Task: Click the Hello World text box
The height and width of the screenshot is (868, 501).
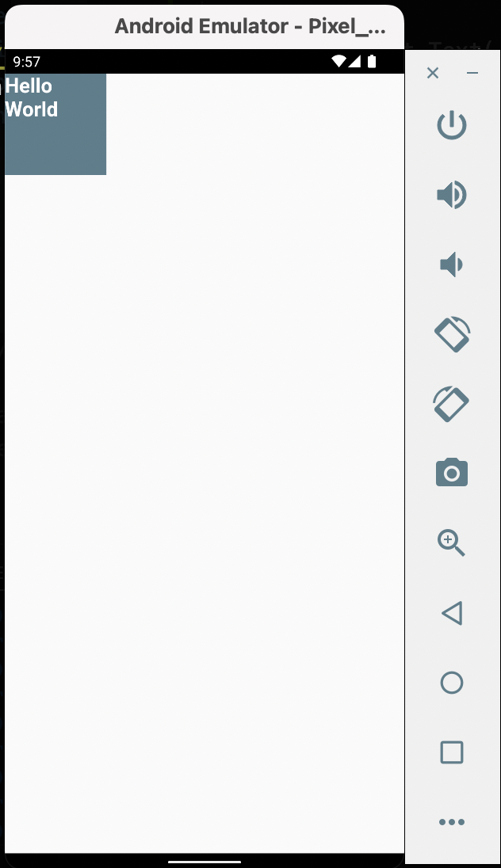Action: click(x=55, y=124)
